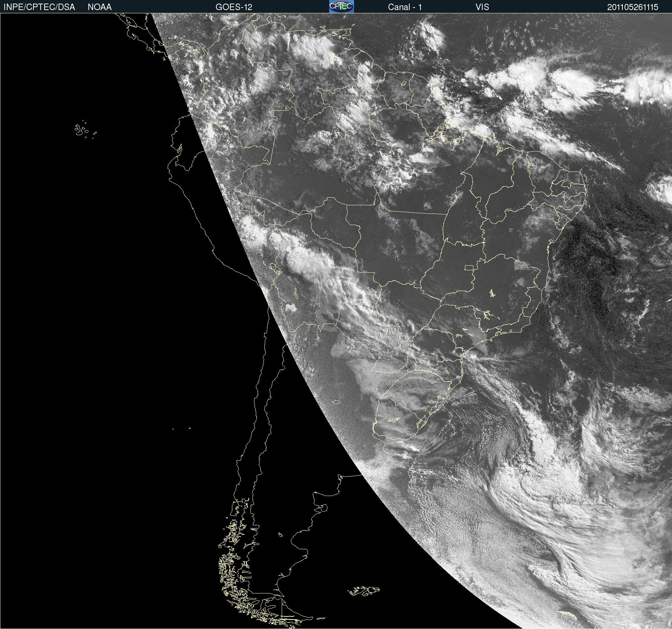Click the VIS channel label
The image size is (672, 629).
point(482,7)
